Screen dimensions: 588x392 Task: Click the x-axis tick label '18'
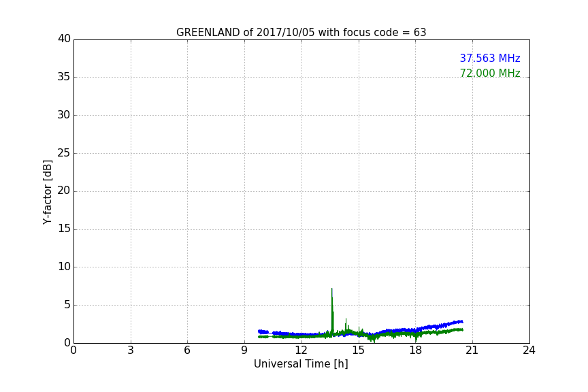point(416,350)
